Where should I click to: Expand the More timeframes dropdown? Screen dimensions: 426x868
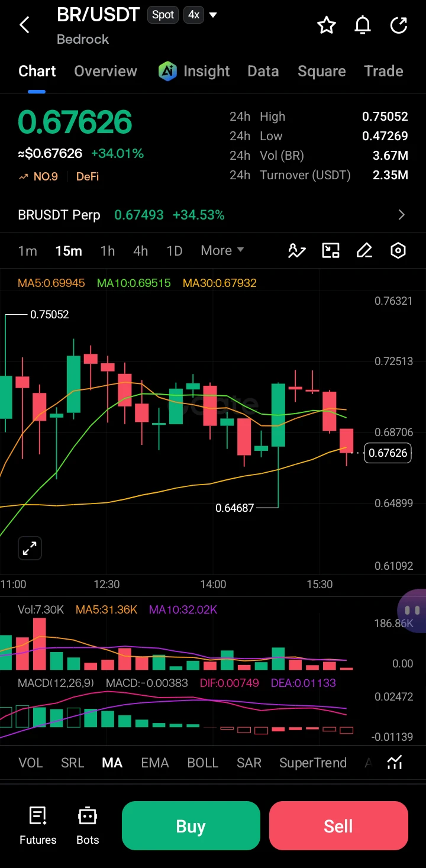pos(222,250)
